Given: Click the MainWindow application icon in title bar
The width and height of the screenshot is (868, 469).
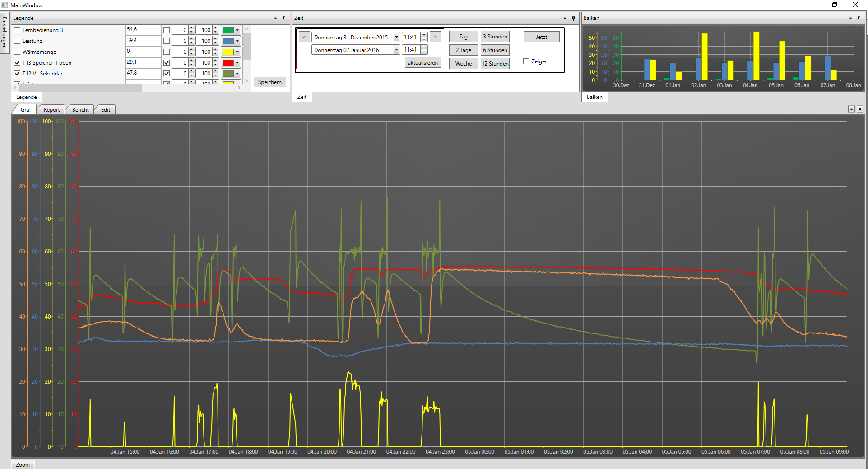Looking at the screenshot, I should click(x=5, y=5).
